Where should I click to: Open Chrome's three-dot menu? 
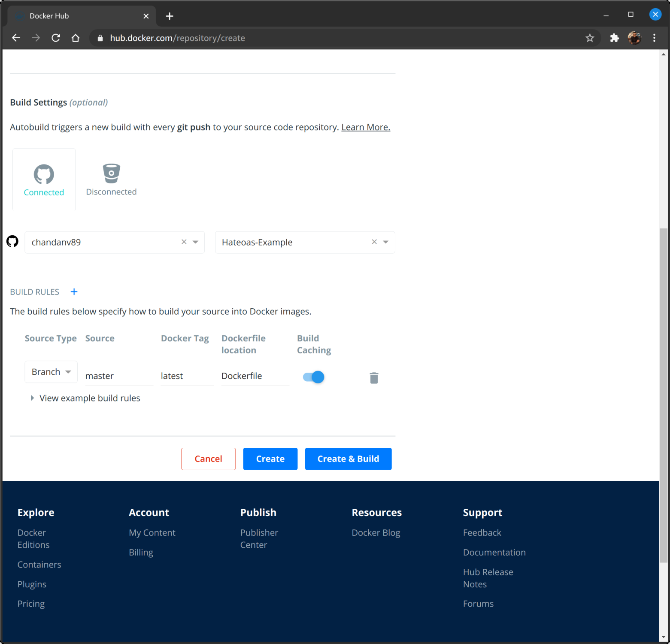point(654,38)
